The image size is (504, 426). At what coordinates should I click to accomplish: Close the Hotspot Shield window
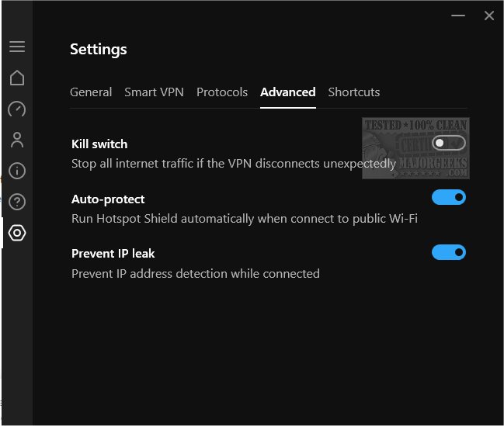tap(488, 16)
